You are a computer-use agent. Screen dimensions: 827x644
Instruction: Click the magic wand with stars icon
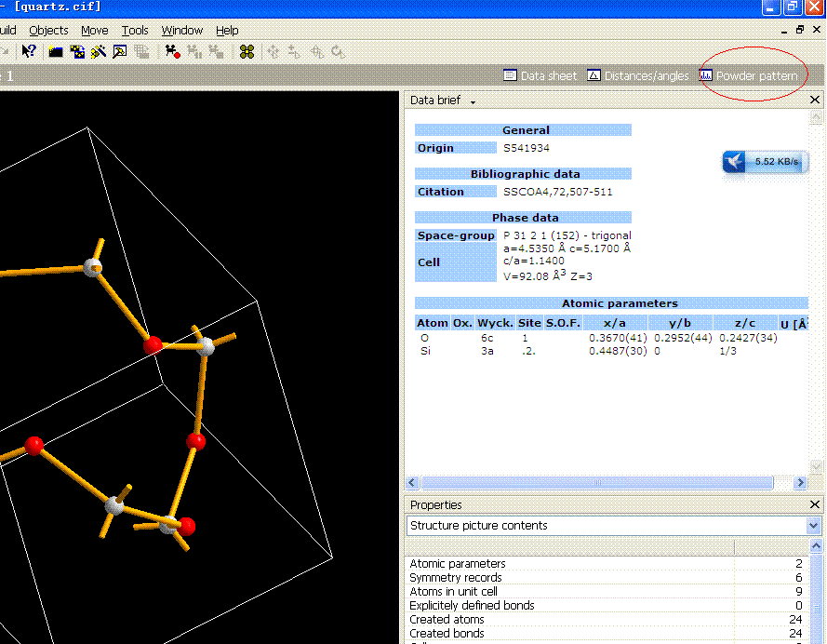tap(98, 52)
